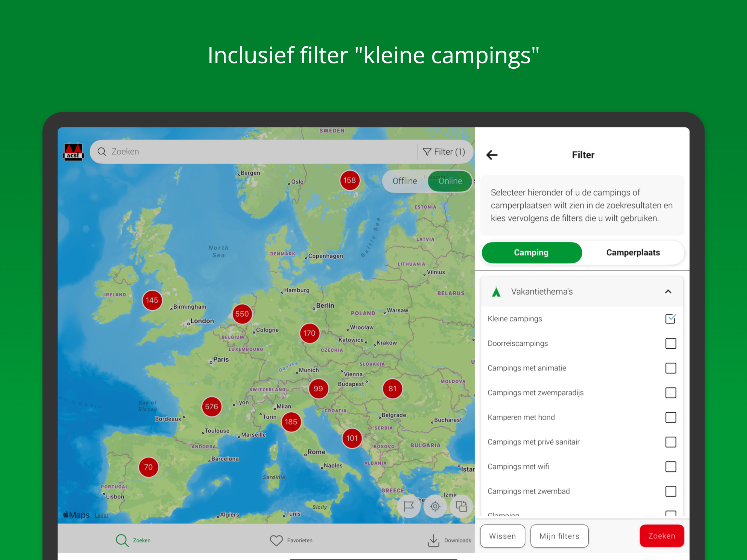Open Favorieten heart icon
The height and width of the screenshot is (560, 747).
coord(276,540)
